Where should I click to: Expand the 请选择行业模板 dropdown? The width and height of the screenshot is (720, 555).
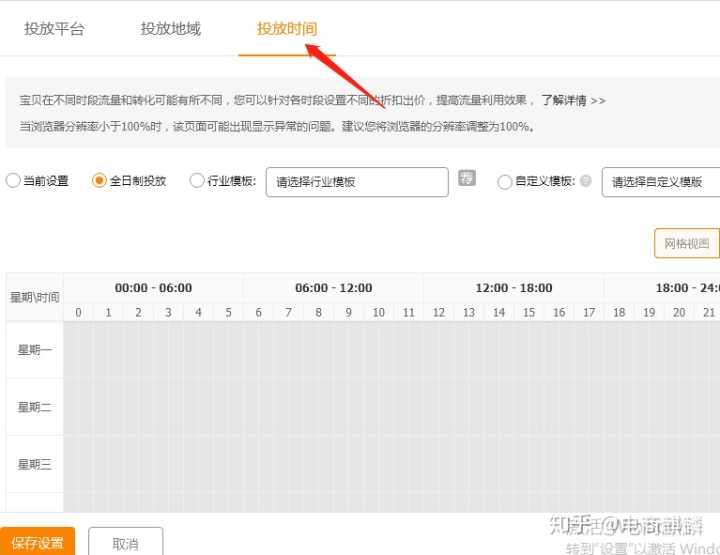pos(357,182)
